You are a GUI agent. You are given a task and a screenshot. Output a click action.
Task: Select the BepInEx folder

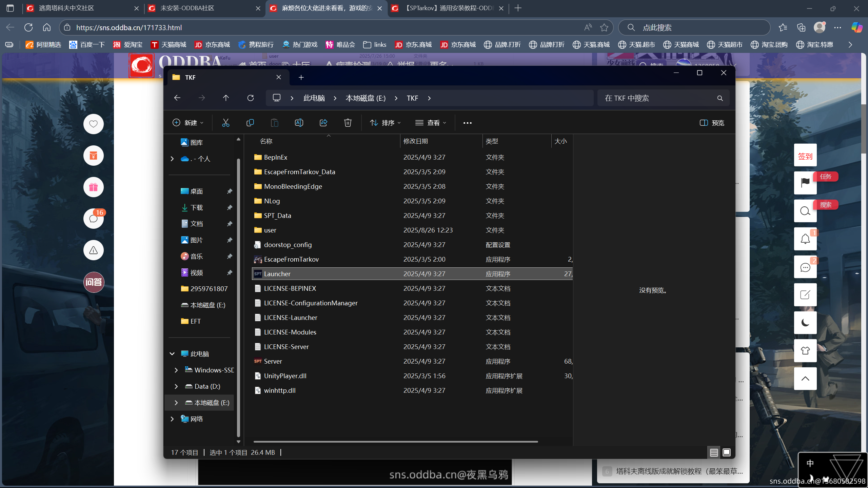(x=412, y=157)
